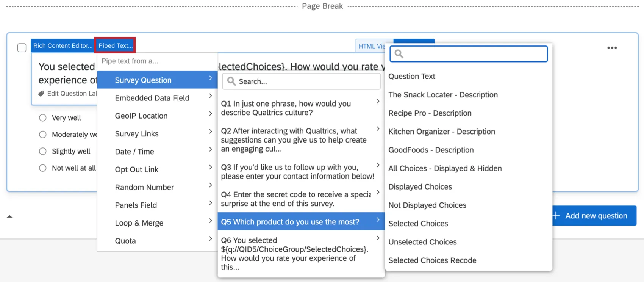644x282 pixels.
Task: Click the tag icon beside Edit Question Label
Action: 41,94
